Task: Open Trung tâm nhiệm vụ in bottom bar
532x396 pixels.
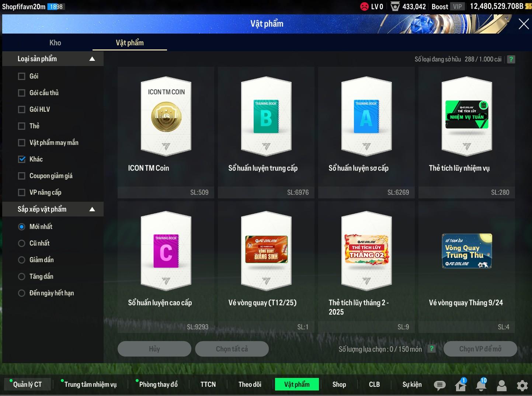Action: point(90,384)
